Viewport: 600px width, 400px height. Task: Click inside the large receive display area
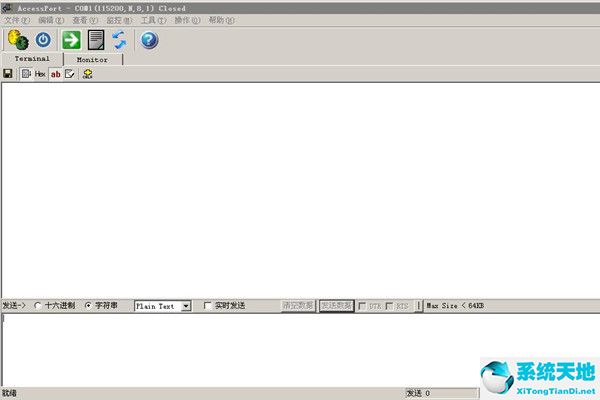(x=301, y=190)
